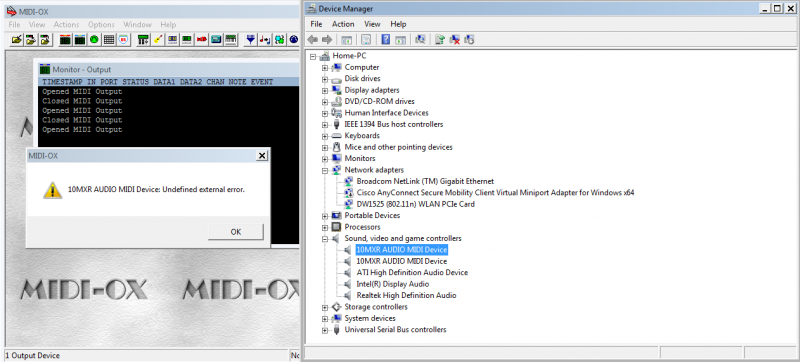Click the Update Driver Software icon
This screenshot has width=800, height=362.
click(440, 39)
